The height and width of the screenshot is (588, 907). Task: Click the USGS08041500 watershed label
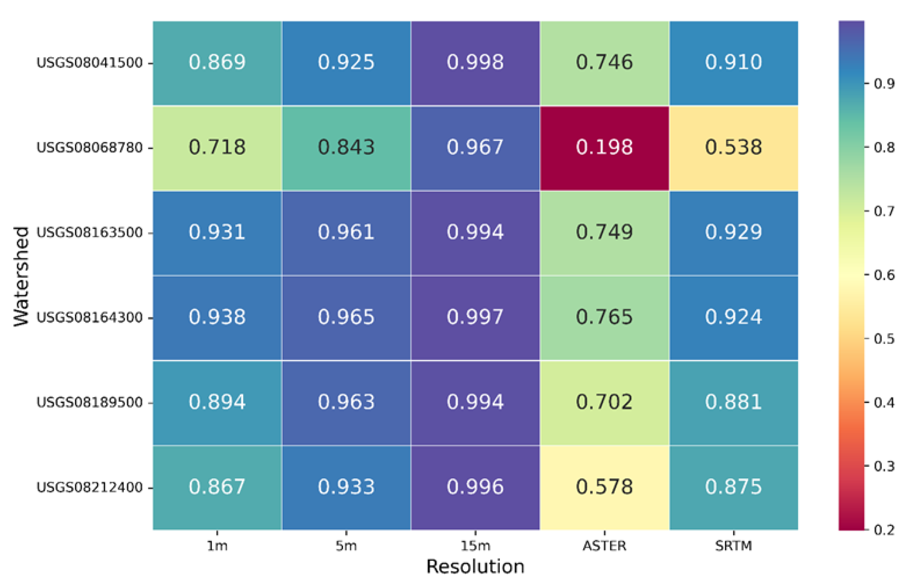90,63
